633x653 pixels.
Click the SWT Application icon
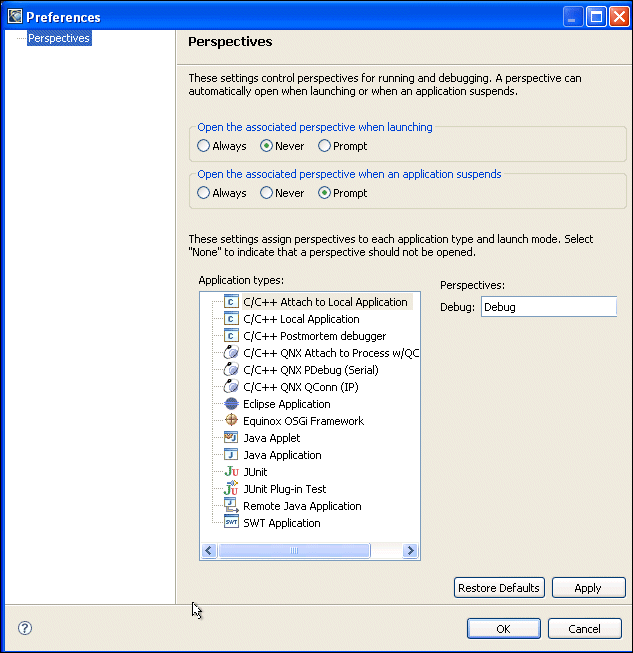pyautogui.click(x=231, y=523)
